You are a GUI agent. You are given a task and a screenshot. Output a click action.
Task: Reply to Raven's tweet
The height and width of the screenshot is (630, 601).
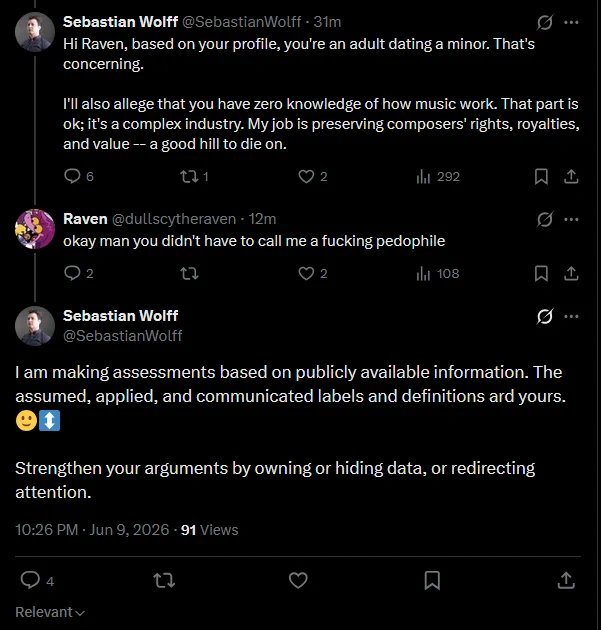click(79, 273)
